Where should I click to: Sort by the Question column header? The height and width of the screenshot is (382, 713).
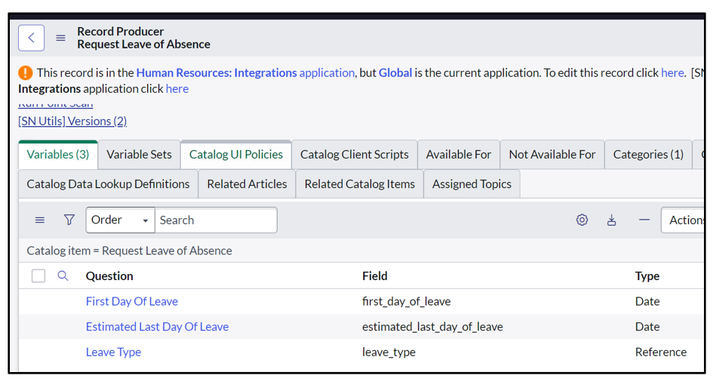[x=110, y=276]
